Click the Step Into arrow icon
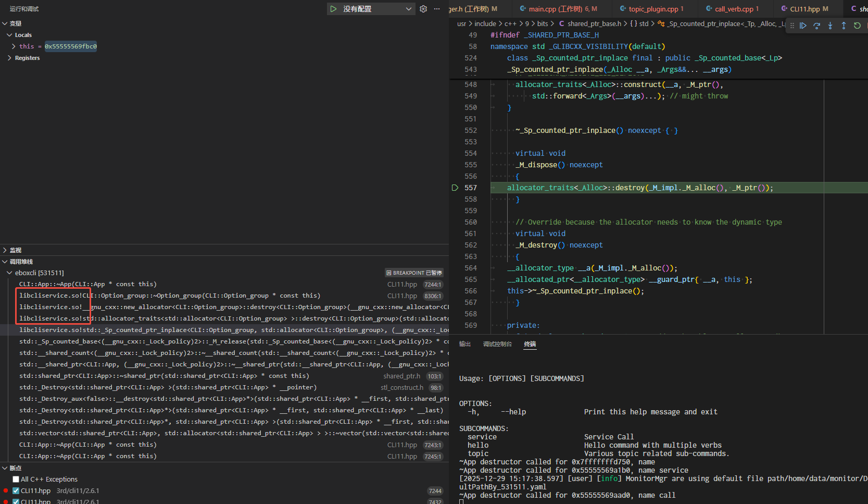 (x=830, y=26)
